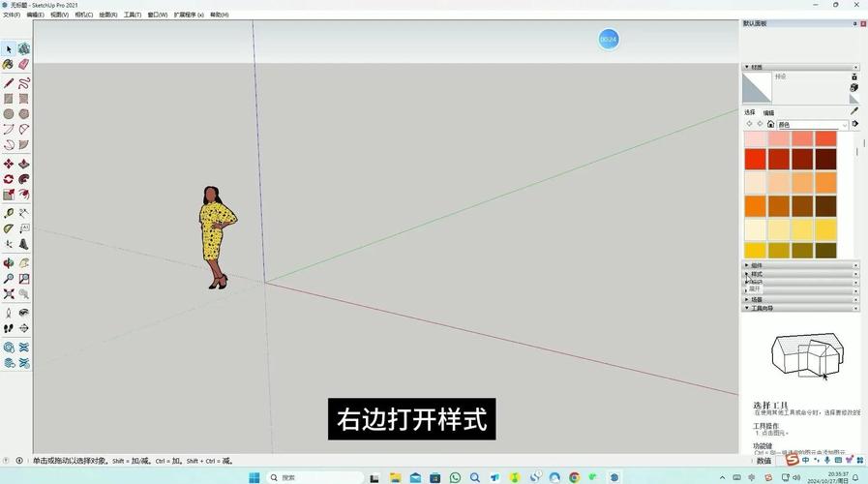The height and width of the screenshot is (484, 868).
Task: Select the Position Camera tool
Action: pos(9,313)
